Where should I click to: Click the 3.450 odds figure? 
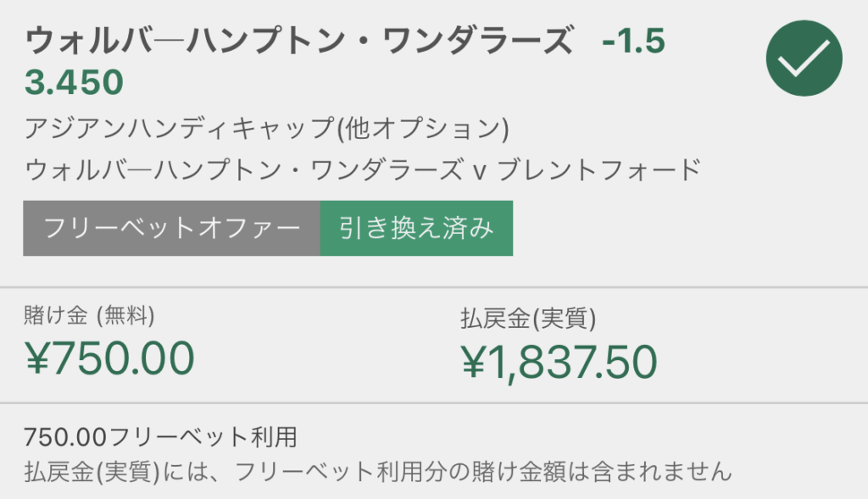click(x=74, y=82)
